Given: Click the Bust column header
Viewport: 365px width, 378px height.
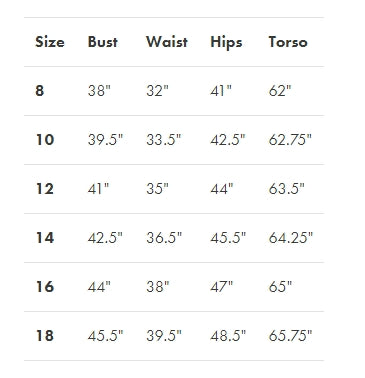Looking at the screenshot, I should [103, 42].
